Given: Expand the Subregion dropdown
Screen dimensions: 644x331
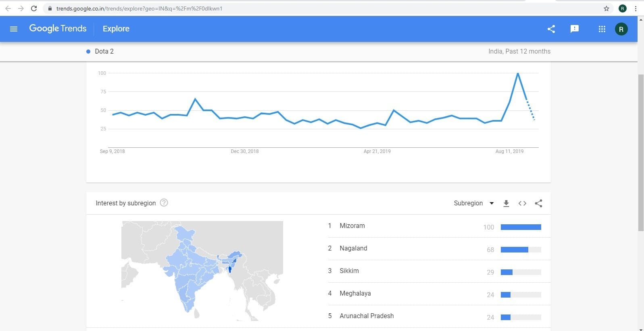Looking at the screenshot, I should (x=474, y=203).
